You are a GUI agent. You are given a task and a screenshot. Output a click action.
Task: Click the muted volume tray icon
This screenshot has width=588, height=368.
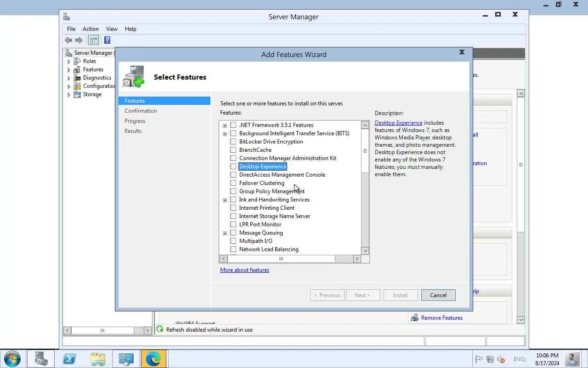[501, 359]
